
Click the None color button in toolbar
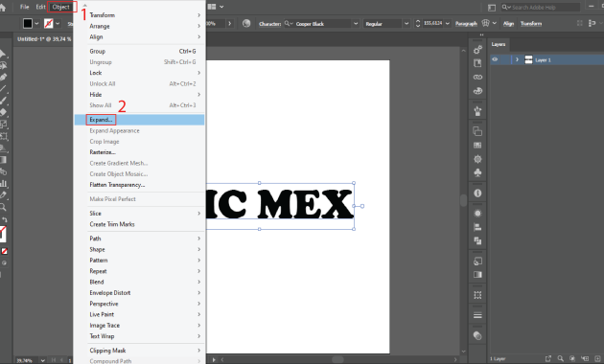4,251
